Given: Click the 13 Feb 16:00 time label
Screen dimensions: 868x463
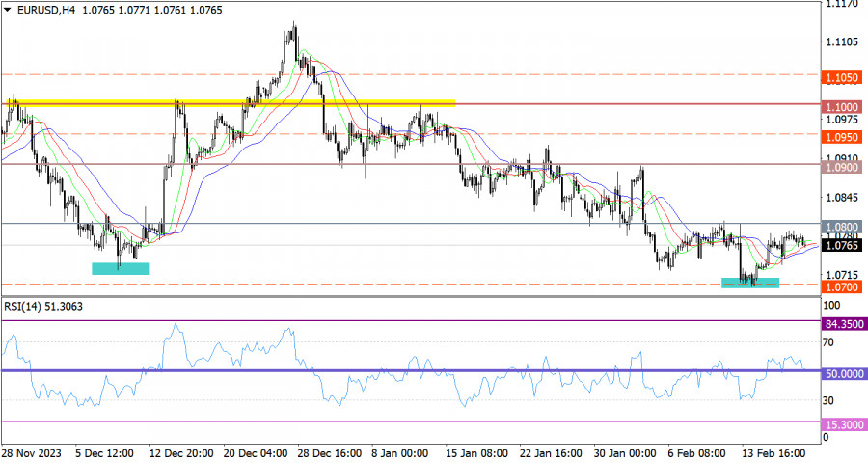Looking at the screenshot, I should (773, 453).
